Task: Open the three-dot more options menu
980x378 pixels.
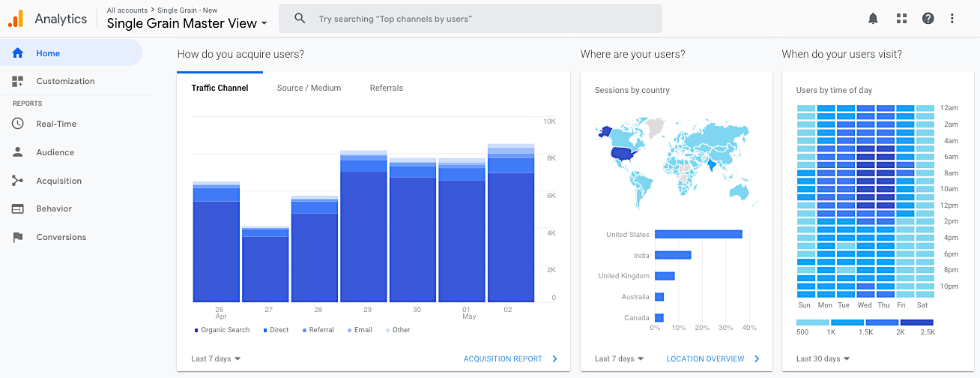Action: [952, 19]
